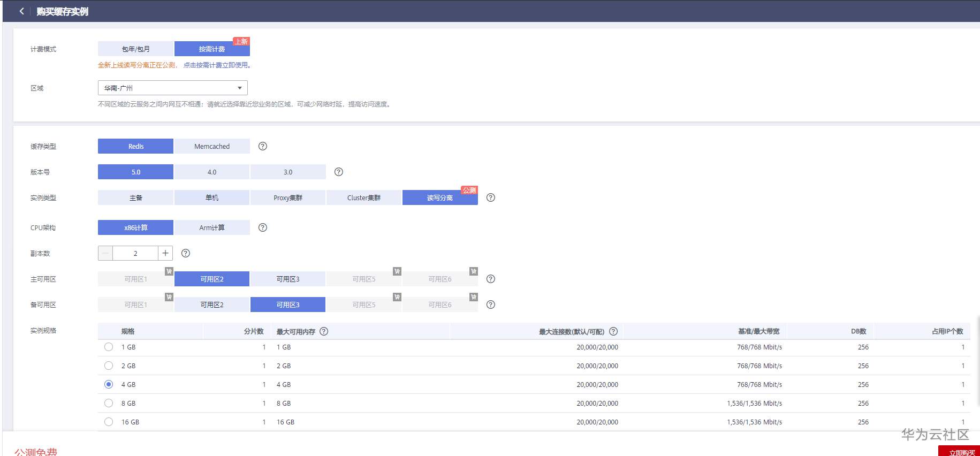Viewport: 980px width, 456px height.
Task: Click the sold-out cart icon on 备可用区 可用区1
Action: pyautogui.click(x=169, y=297)
